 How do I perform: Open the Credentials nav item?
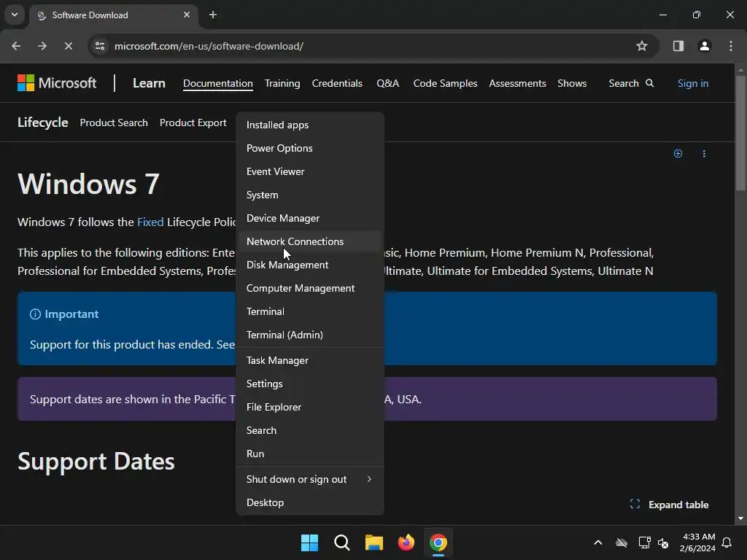[337, 83]
